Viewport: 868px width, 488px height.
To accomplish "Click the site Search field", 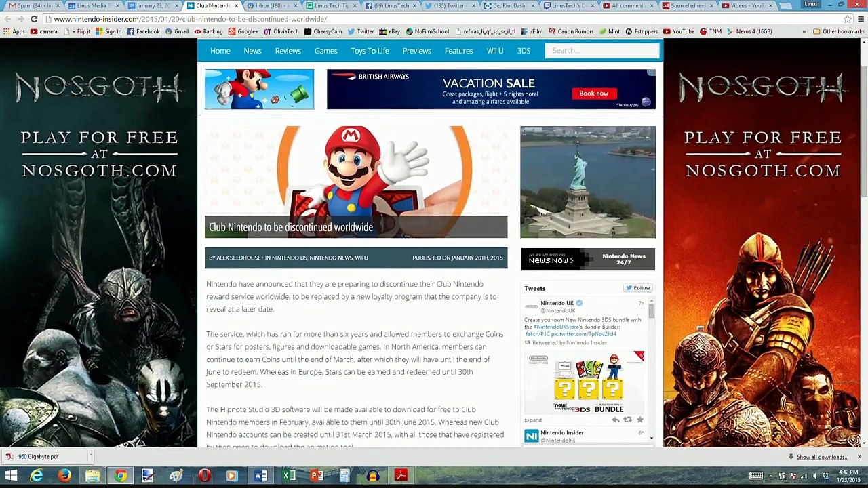I will click(x=602, y=50).
